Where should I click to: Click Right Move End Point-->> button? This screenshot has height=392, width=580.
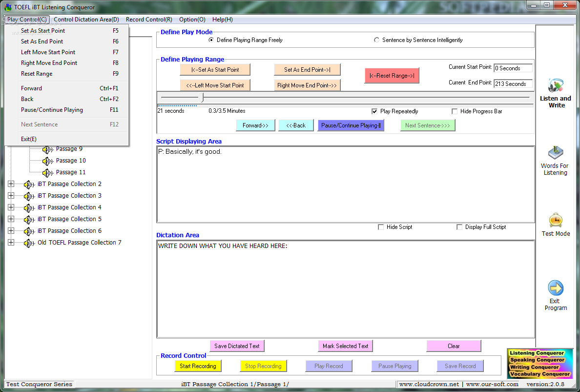click(307, 85)
